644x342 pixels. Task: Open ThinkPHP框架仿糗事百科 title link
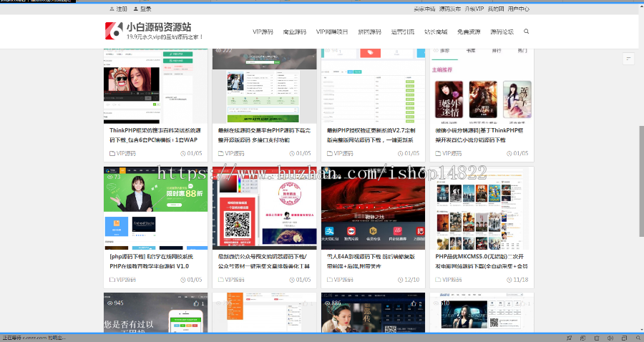click(155, 135)
